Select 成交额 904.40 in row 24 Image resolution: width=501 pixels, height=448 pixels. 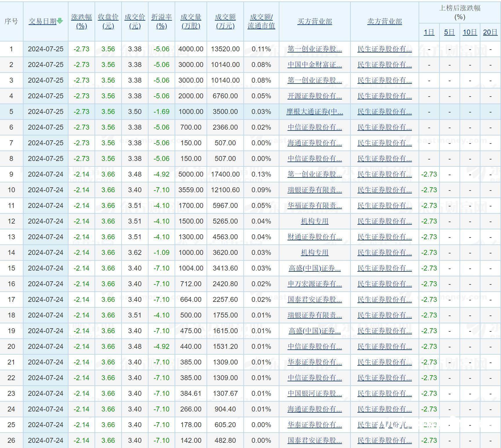(225, 409)
